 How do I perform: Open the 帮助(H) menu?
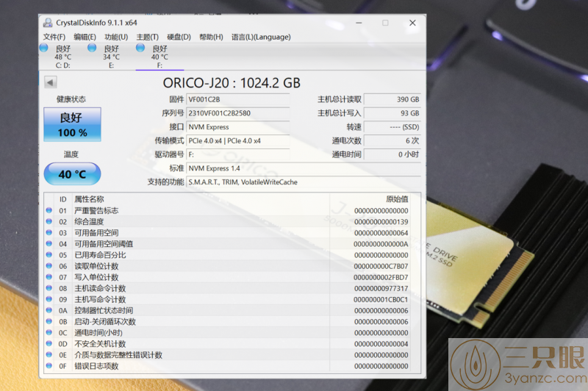tap(211, 37)
